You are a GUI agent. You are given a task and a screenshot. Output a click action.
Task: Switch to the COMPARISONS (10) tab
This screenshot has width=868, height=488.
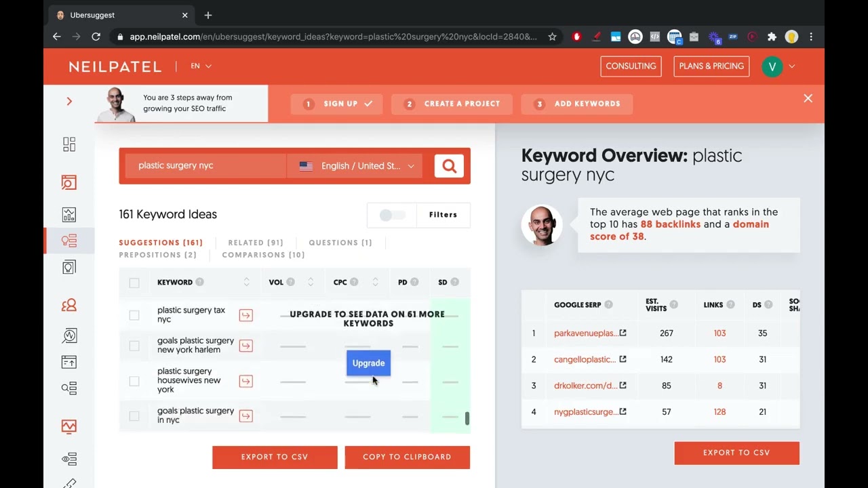pyautogui.click(x=263, y=255)
